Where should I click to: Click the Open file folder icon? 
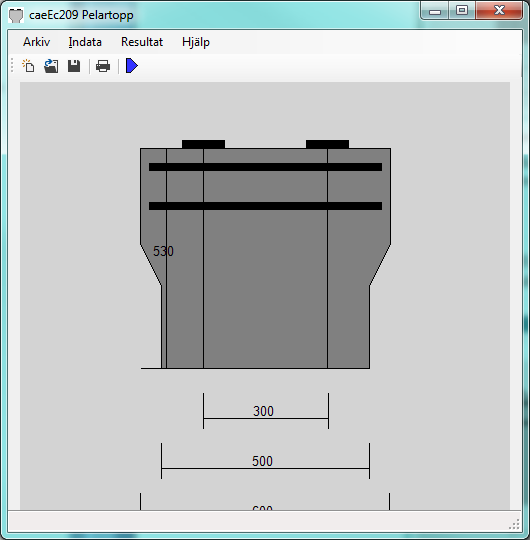[x=51, y=66]
